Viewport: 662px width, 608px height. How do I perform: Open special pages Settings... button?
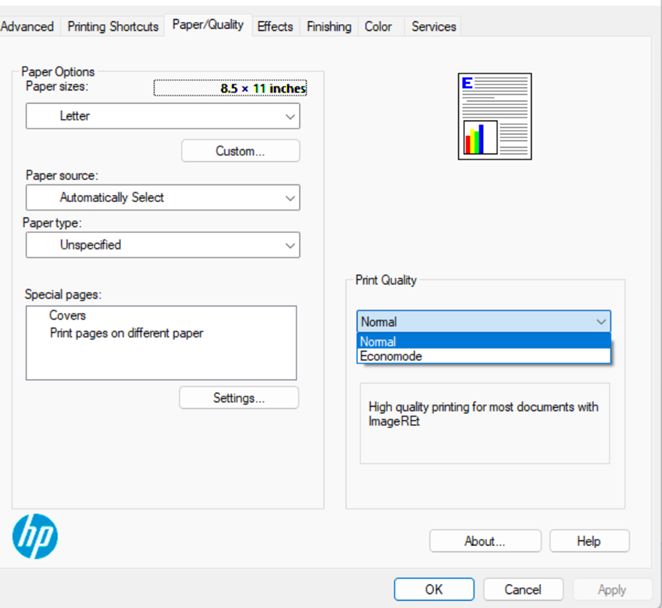[x=239, y=398]
